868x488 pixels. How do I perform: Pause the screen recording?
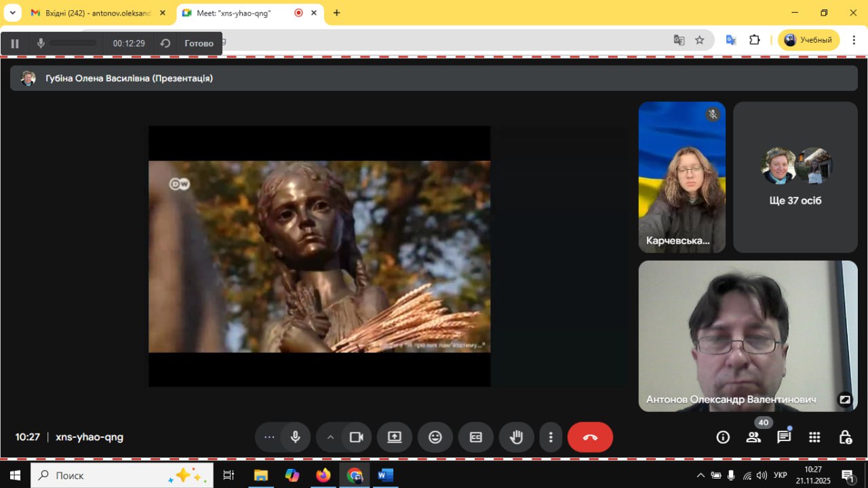pyautogui.click(x=15, y=43)
